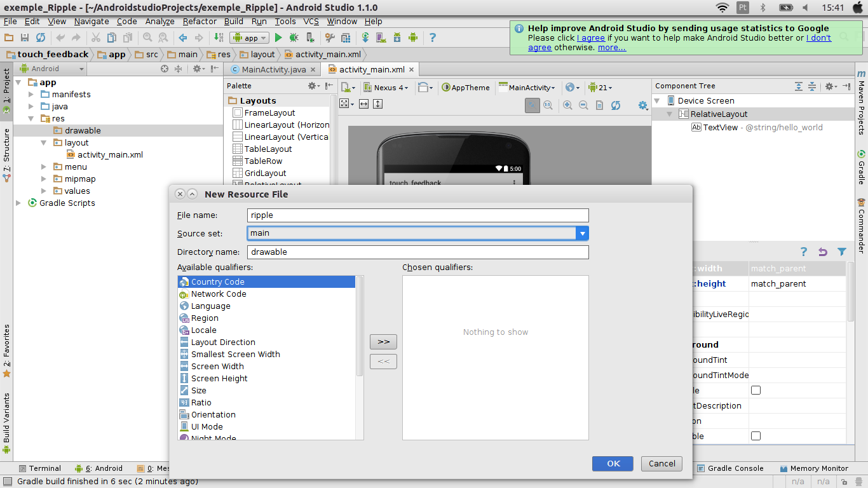Toggle the Gradle side panel button
868x488 pixels.
click(x=862, y=167)
